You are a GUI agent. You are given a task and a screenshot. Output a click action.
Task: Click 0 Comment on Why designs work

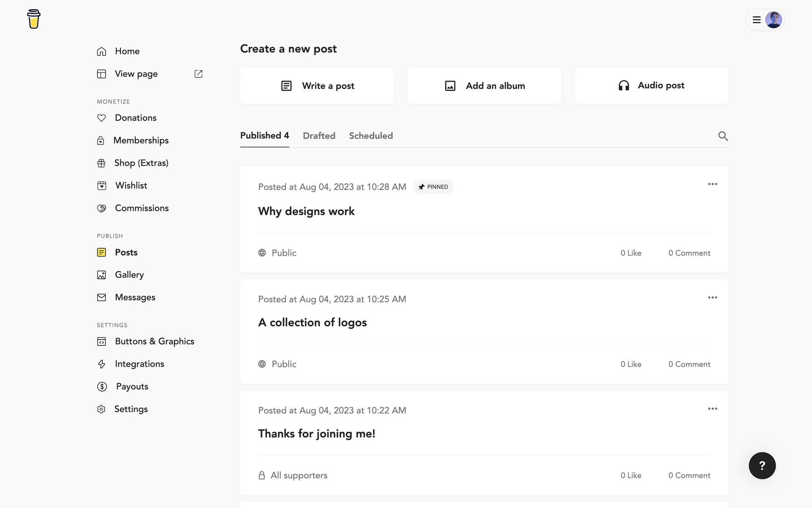(689, 253)
